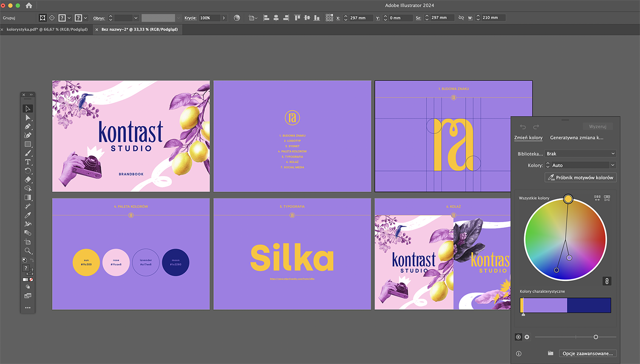640x364 pixels.
Task: Select the first color wheel display mode
Action: pyautogui.click(x=518, y=337)
